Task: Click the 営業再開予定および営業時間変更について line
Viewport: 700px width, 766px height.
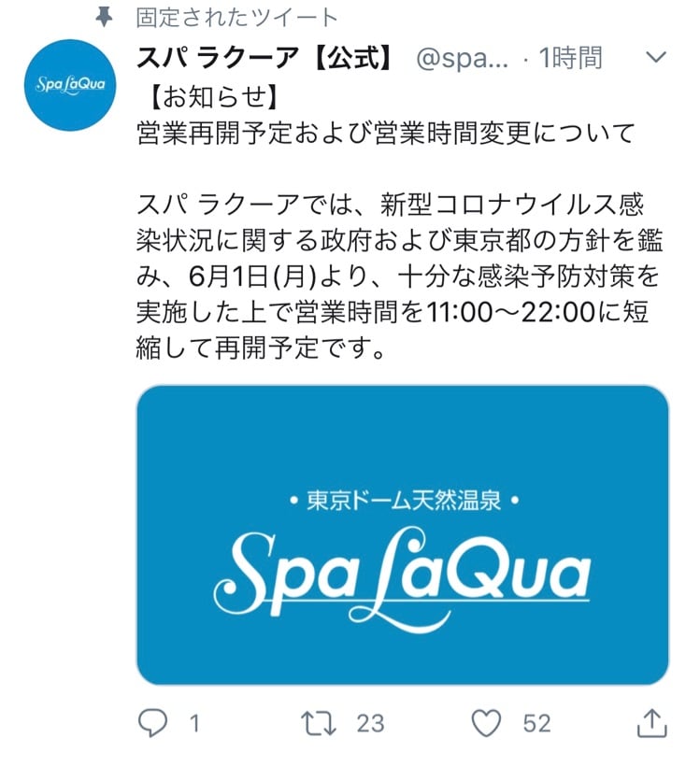Action: (386, 134)
